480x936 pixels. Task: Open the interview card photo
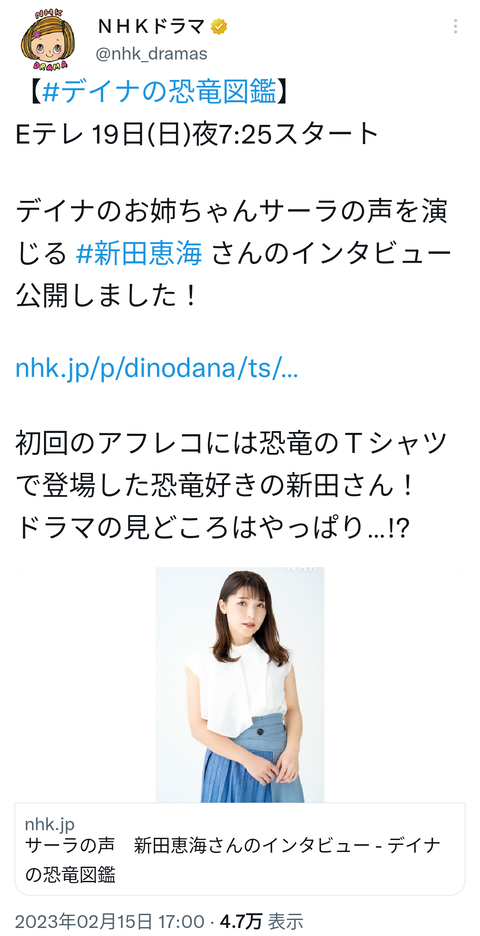(240, 685)
